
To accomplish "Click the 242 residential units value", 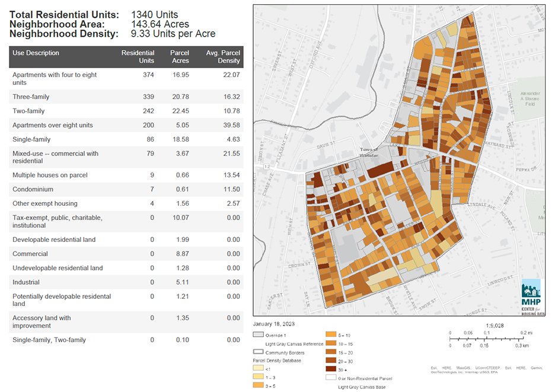I will (148, 111).
